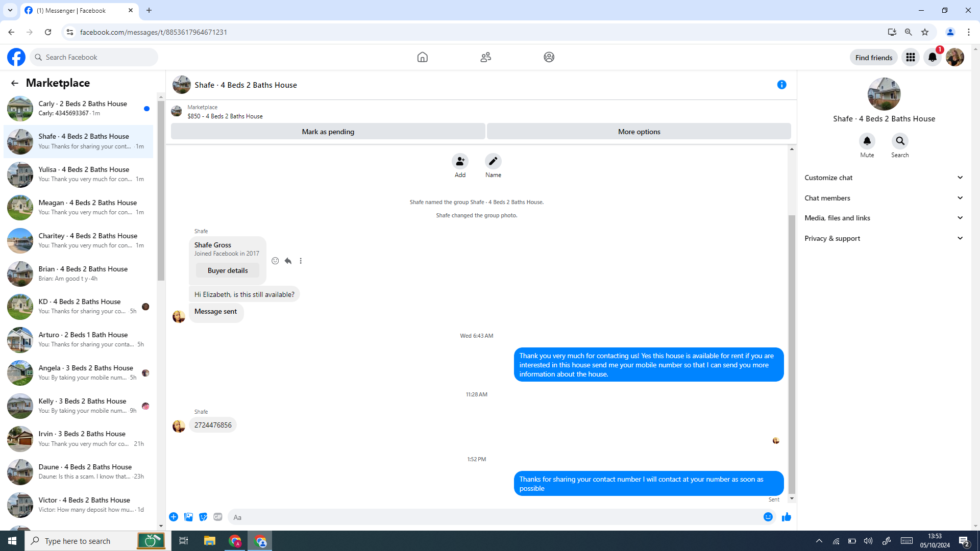Open conversation information icon

[x=781, y=85]
